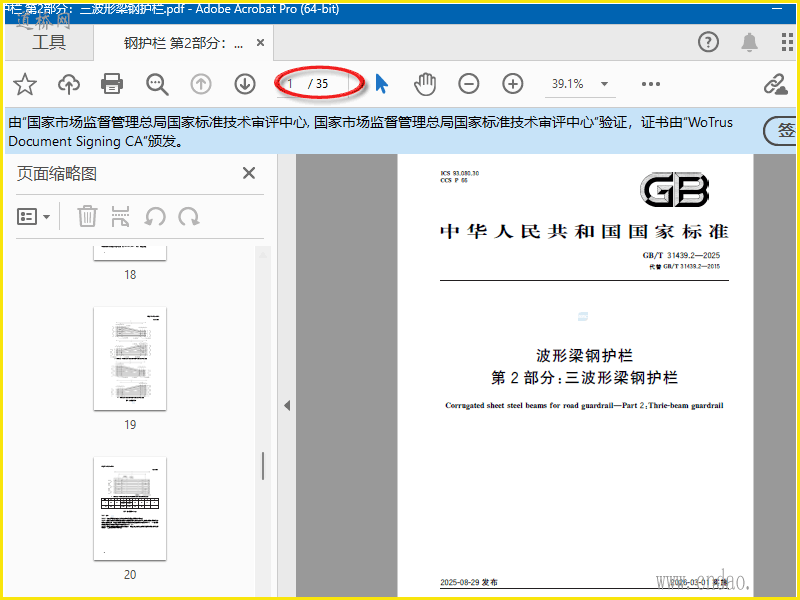The image size is (800, 600).
Task: Click the page label 20
Action: click(x=130, y=574)
